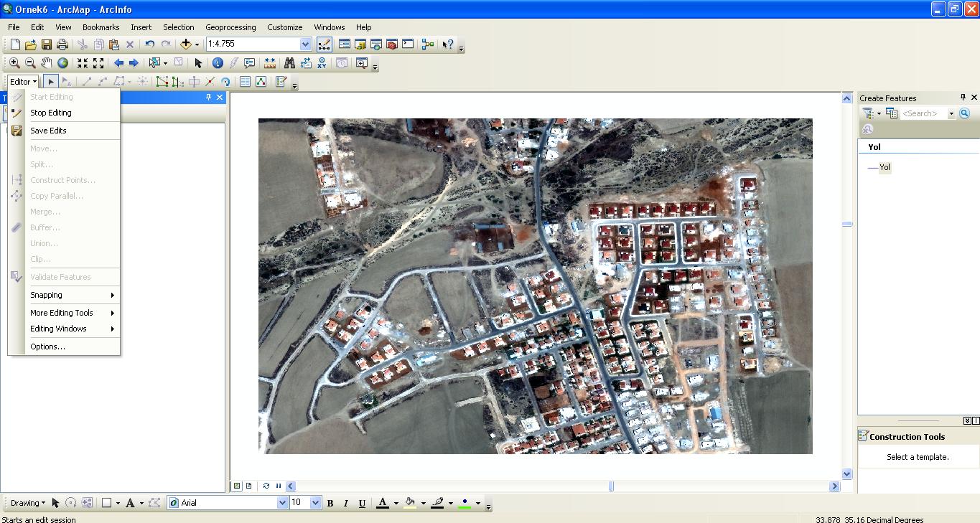Viewport: 980px width, 523px height.
Task: Select the Zoom In tool
Action: pyautogui.click(x=15, y=63)
